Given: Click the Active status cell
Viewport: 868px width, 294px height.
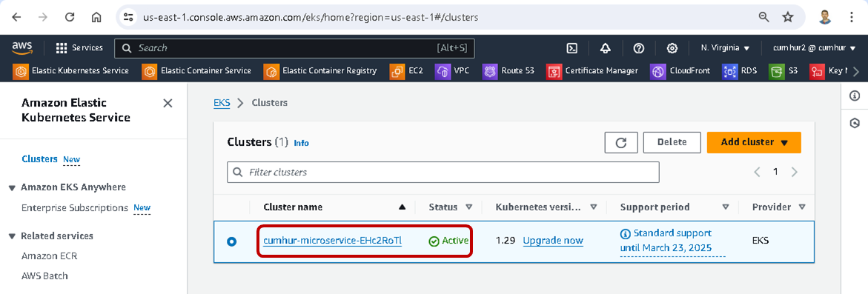Looking at the screenshot, I should (449, 241).
